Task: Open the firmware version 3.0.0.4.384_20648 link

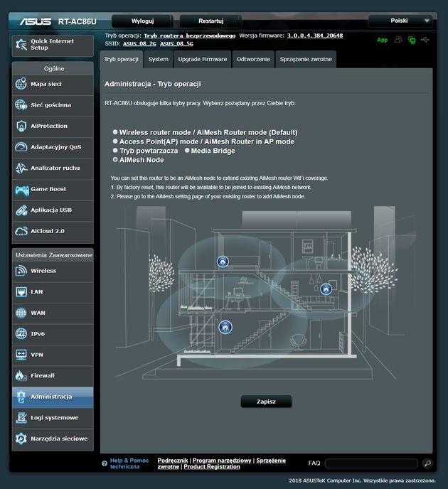Action: point(315,36)
